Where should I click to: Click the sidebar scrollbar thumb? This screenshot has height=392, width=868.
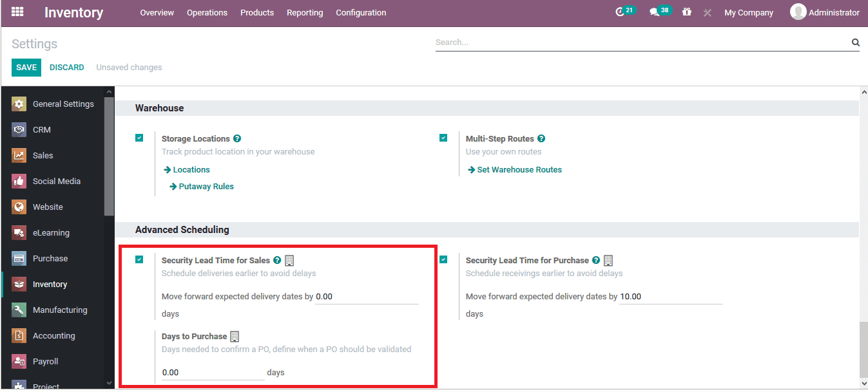point(109,156)
